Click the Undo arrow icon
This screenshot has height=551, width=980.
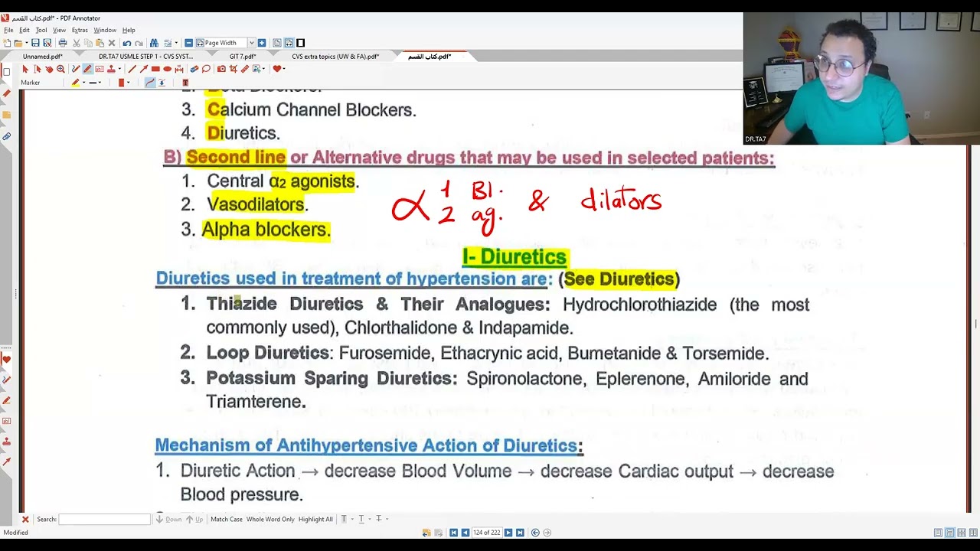coord(127,43)
